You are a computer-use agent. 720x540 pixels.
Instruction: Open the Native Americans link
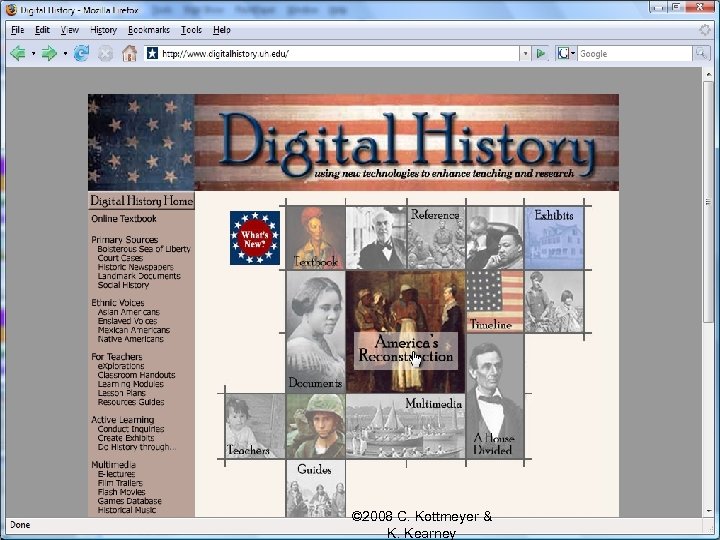click(x=130, y=339)
